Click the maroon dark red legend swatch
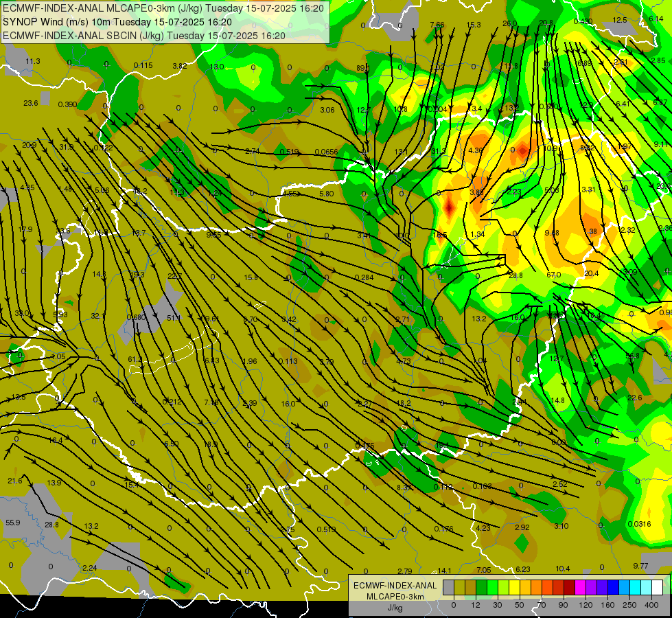The width and height of the screenshot is (672, 618). pos(570,587)
